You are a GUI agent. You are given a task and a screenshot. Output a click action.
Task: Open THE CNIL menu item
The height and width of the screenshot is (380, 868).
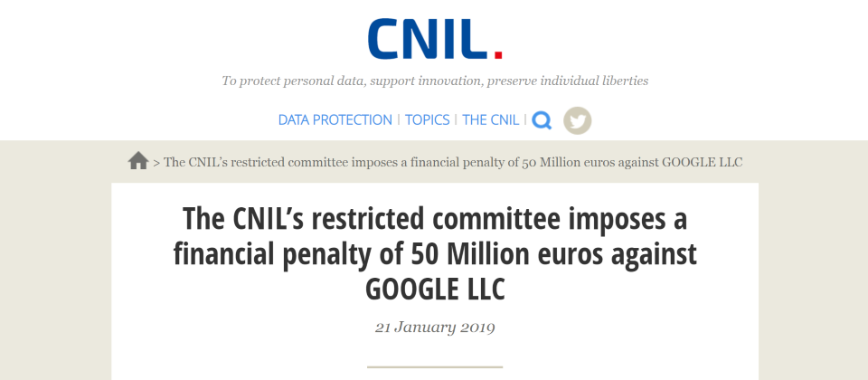click(x=490, y=120)
